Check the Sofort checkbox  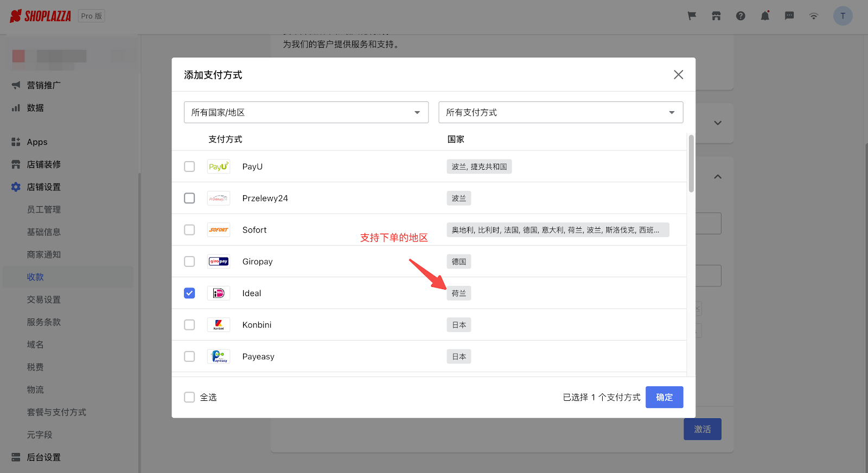(x=189, y=230)
